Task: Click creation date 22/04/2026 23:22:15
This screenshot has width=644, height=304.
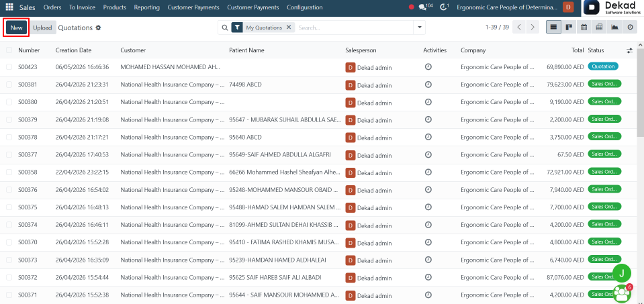Action: coord(82,172)
